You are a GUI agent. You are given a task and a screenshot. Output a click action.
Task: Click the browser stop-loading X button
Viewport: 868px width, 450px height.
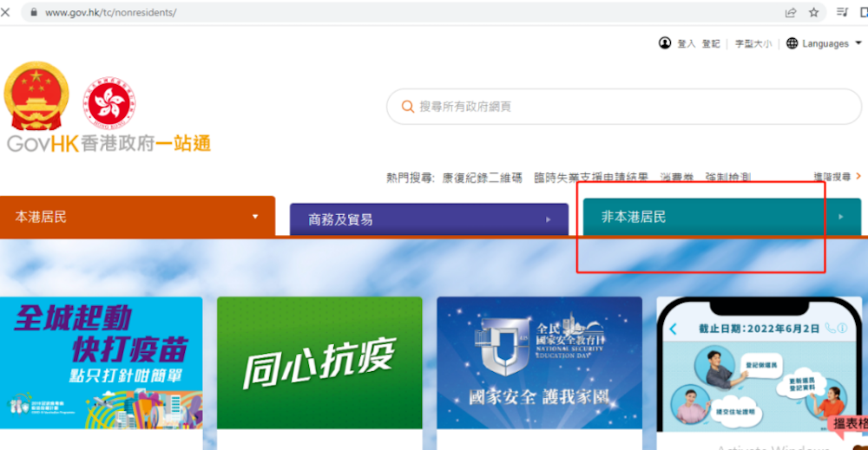pos(6,12)
